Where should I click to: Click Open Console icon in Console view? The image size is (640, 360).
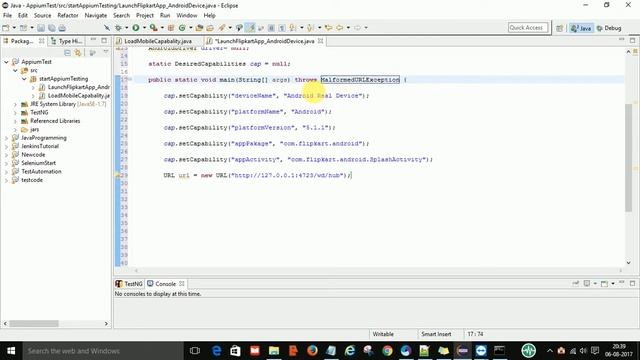(604, 284)
